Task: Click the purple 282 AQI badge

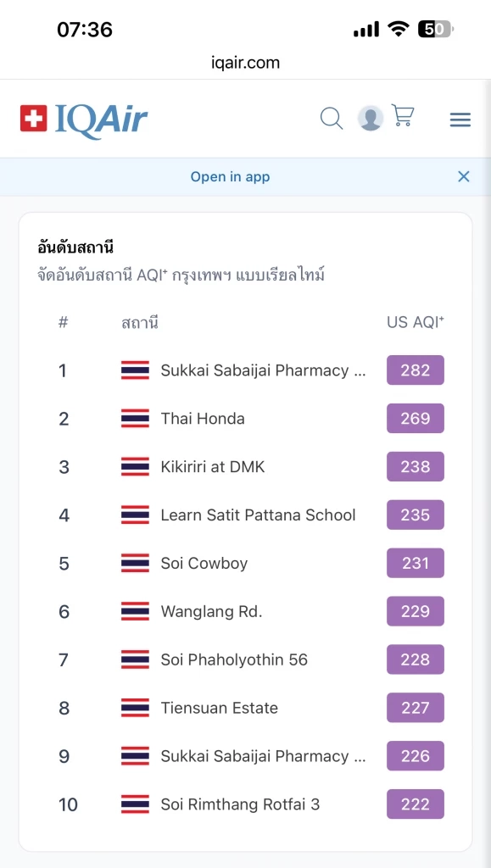Action: 415,370
